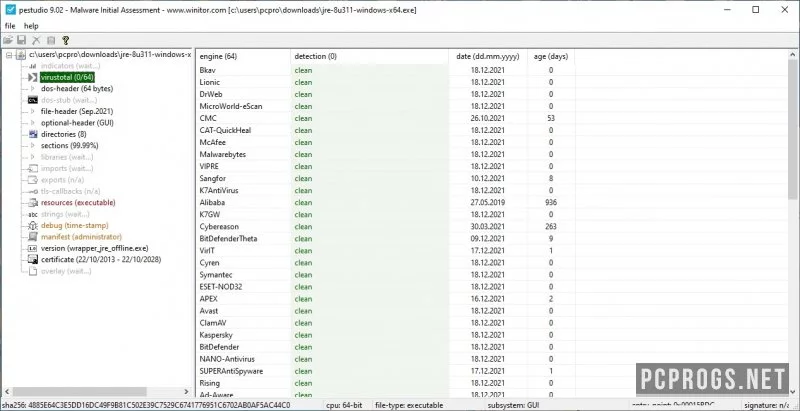
Task: Click the save toolbar icon
Action: (22, 40)
